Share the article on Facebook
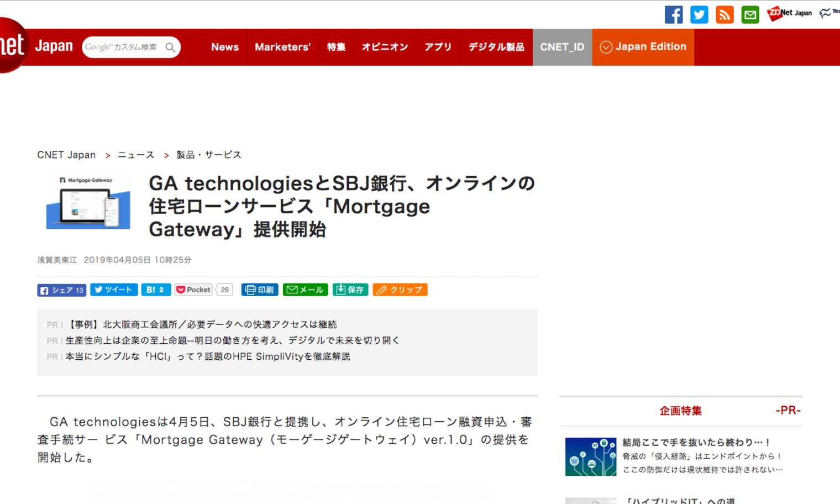 (x=61, y=290)
